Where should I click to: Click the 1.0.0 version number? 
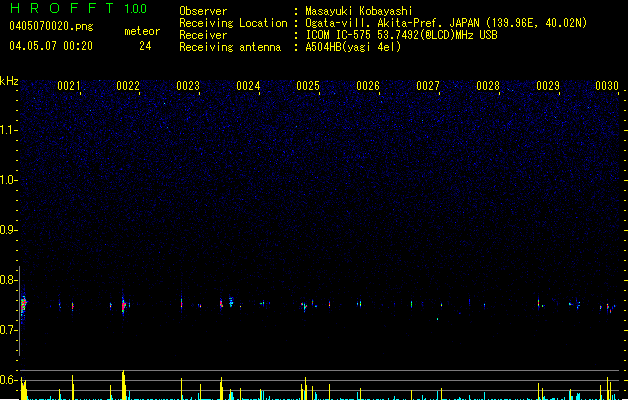pyautogui.click(x=136, y=9)
